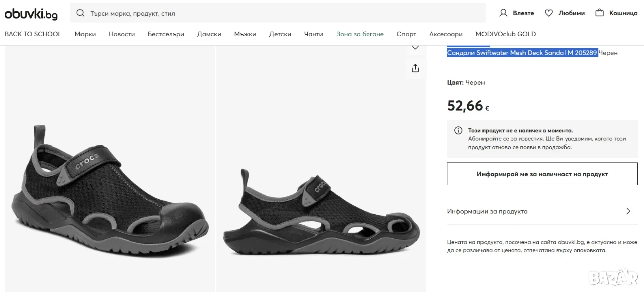644x292 pixels.
Task: Click the info icon in the availability notice
Action: point(458,130)
